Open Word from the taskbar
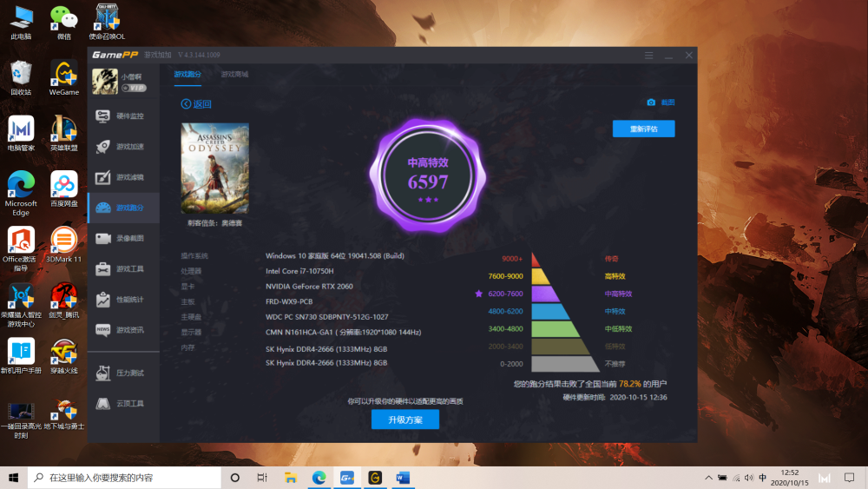This screenshot has width=868, height=489. pyautogui.click(x=403, y=478)
